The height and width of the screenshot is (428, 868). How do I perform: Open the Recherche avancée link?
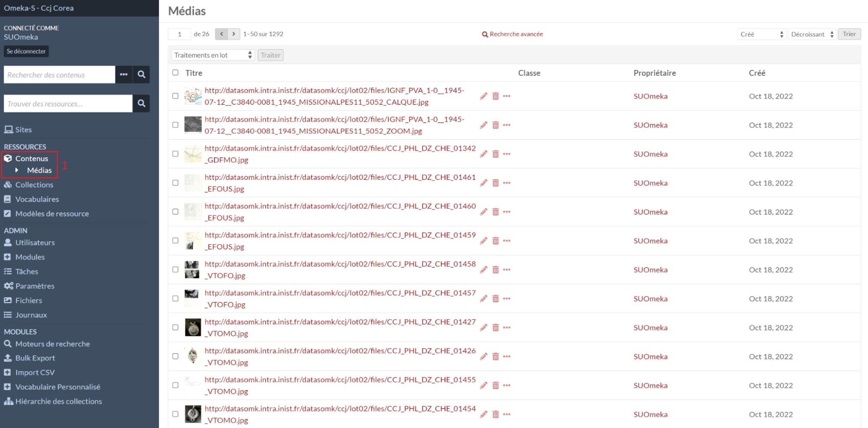(513, 34)
